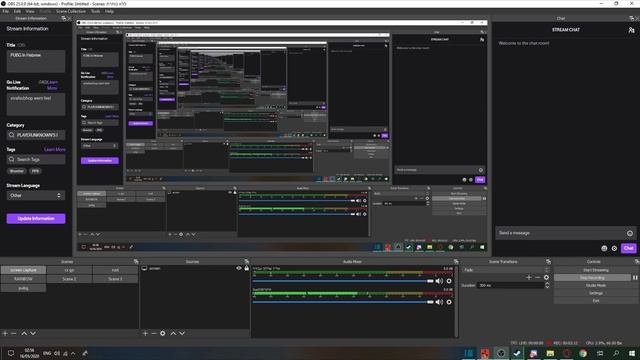
Task: Remove the selected source with the minus icon
Action: point(153,333)
